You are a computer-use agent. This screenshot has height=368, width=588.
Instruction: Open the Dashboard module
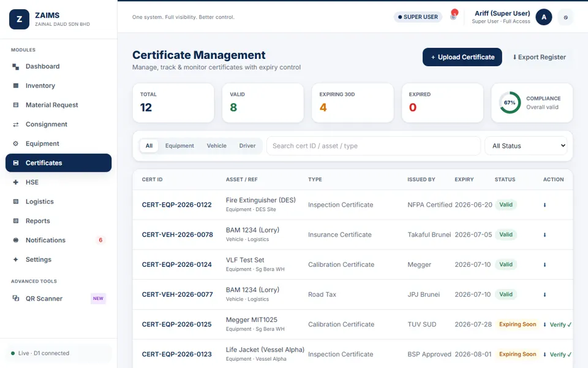[x=59, y=66]
